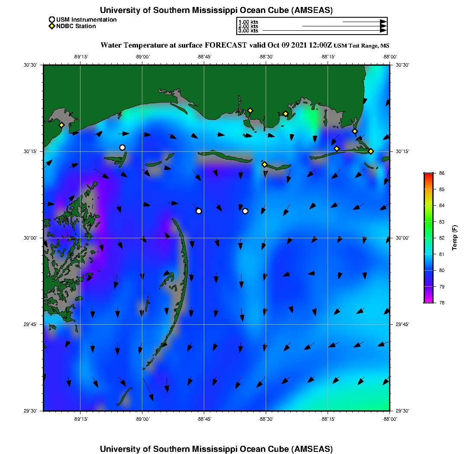Click the red 86°F end of the temperature colorbar
This screenshot has width=476, height=454.
(x=428, y=175)
